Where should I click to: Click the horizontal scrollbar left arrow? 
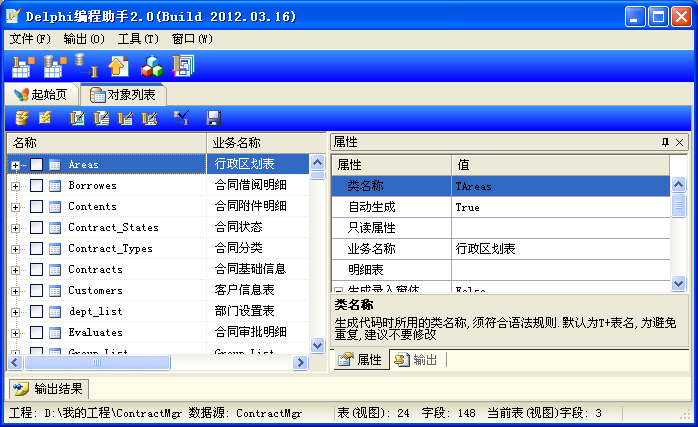(x=15, y=363)
